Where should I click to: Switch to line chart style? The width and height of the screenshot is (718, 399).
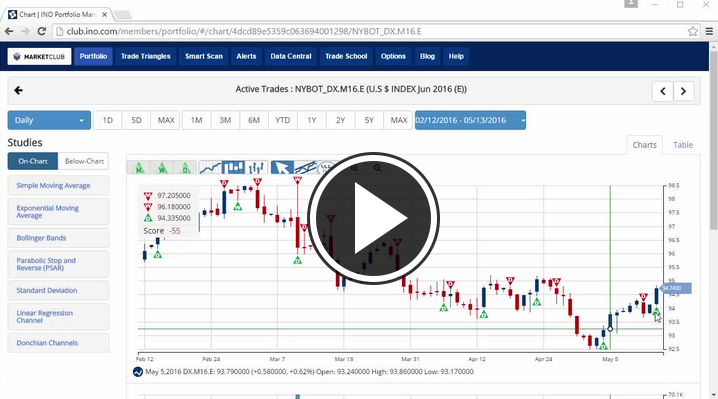coord(210,168)
